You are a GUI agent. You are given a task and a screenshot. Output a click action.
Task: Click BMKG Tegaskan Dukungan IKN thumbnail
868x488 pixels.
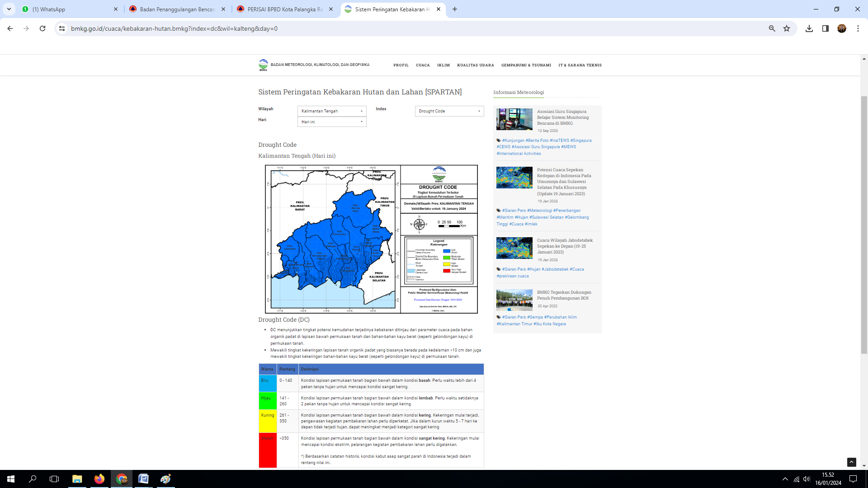click(514, 300)
